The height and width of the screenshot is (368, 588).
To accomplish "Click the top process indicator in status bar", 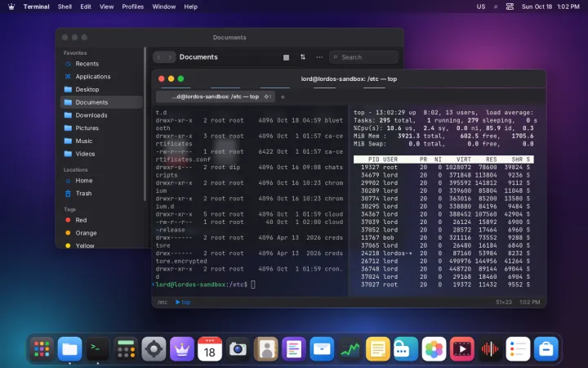I will [x=183, y=302].
